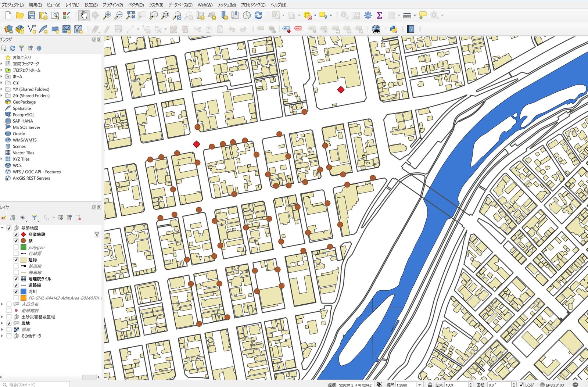Expand the その他データ group
The width and height of the screenshot is (588, 387).
pos(2,336)
